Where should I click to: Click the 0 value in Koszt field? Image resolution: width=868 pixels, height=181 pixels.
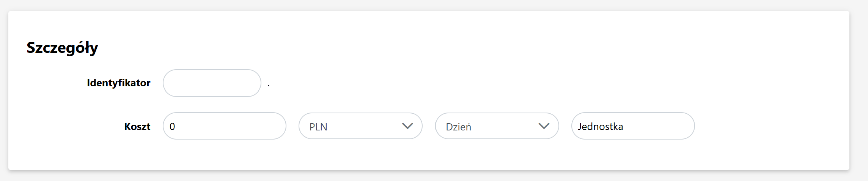[x=172, y=127]
